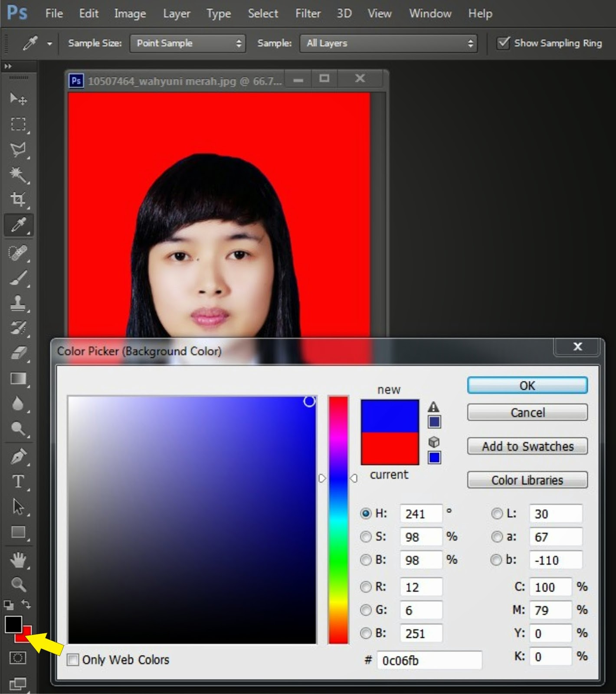Select the Dodge tool
Image resolution: width=616 pixels, height=694 pixels.
click(18, 429)
